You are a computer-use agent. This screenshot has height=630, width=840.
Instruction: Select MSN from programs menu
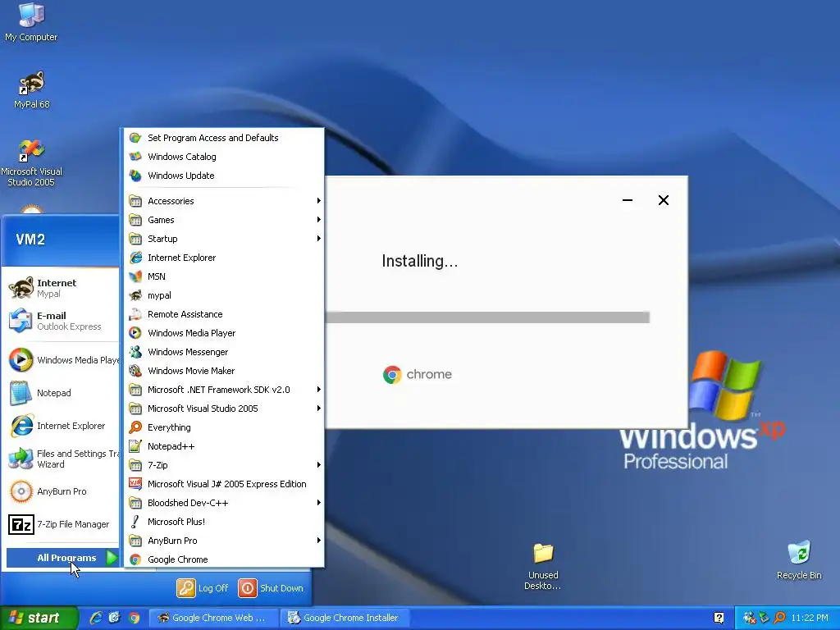tap(224, 276)
